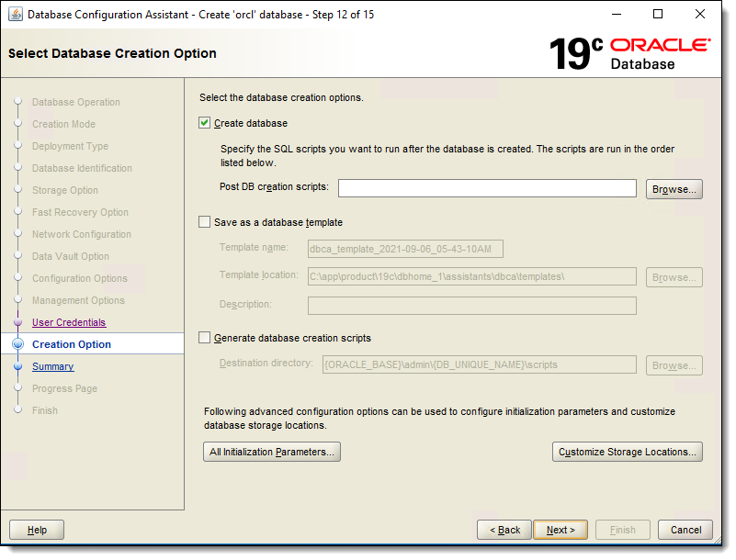The image size is (736, 560).
Task: Maximize the Database Configuration Assistant window
Action: coord(658,15)
